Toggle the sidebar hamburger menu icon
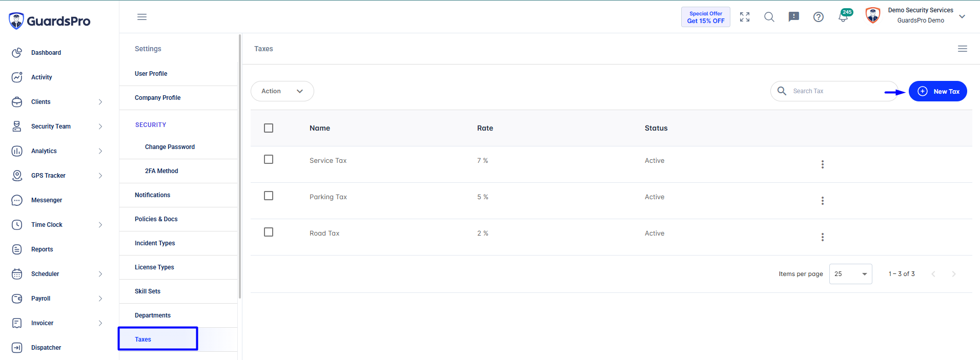The height and width of the screenshot is (360, 980). 142,17
